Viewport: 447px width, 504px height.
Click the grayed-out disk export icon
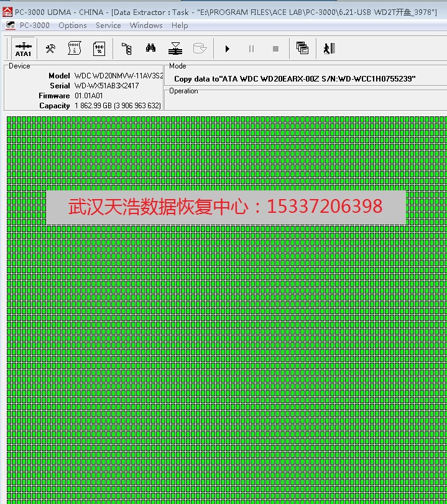(200, 49)
